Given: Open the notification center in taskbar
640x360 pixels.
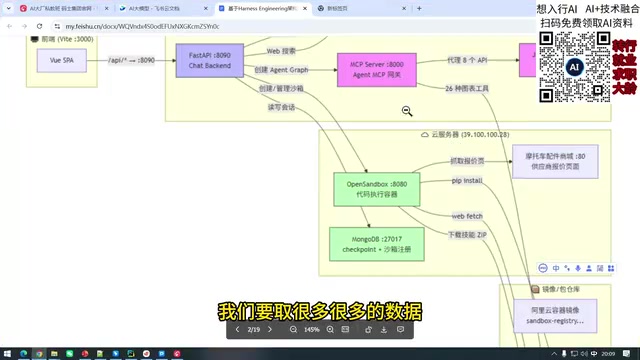Looking at the screenshot, I should click(x=627, y=353).
